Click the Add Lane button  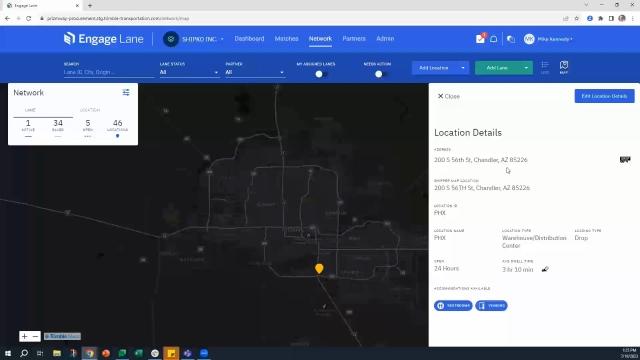497,68
